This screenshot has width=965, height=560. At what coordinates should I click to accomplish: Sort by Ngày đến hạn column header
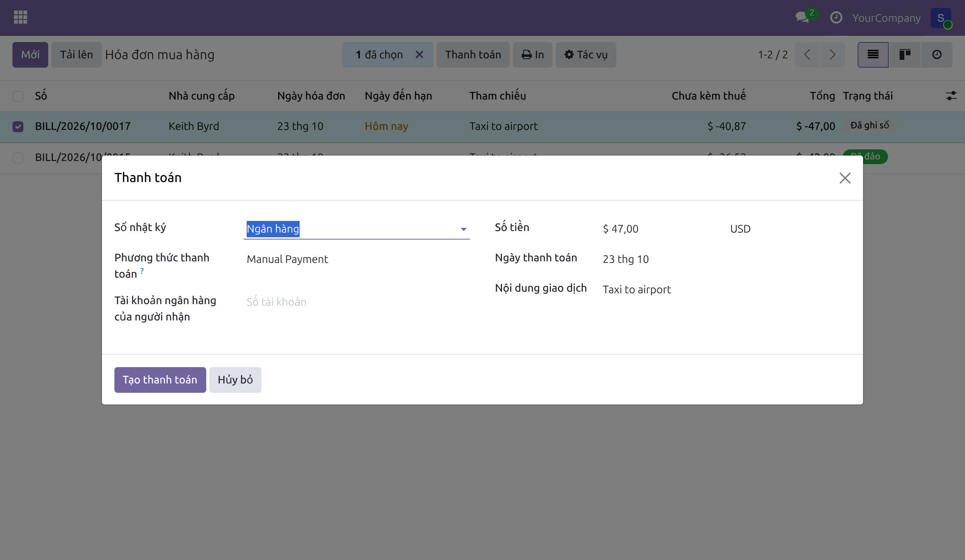[398, 96]
